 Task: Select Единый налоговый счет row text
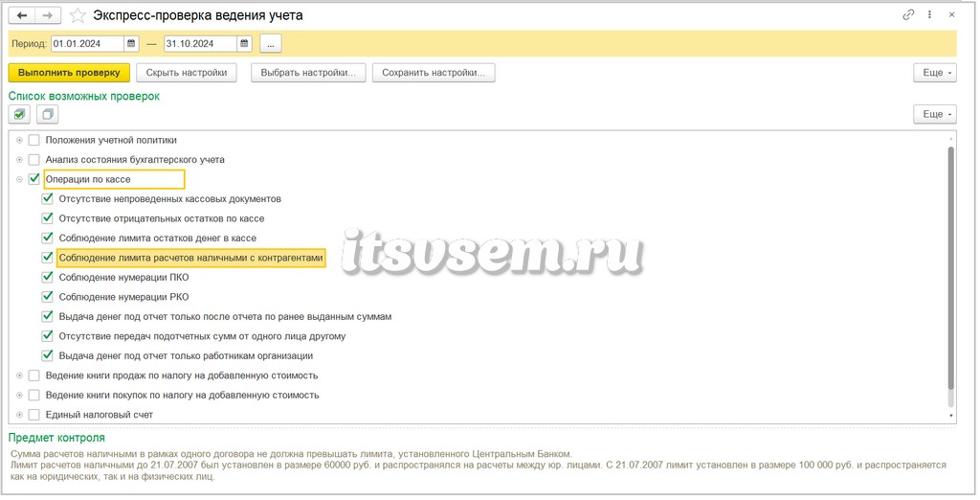pyautogui.click(x=100, y=414)
